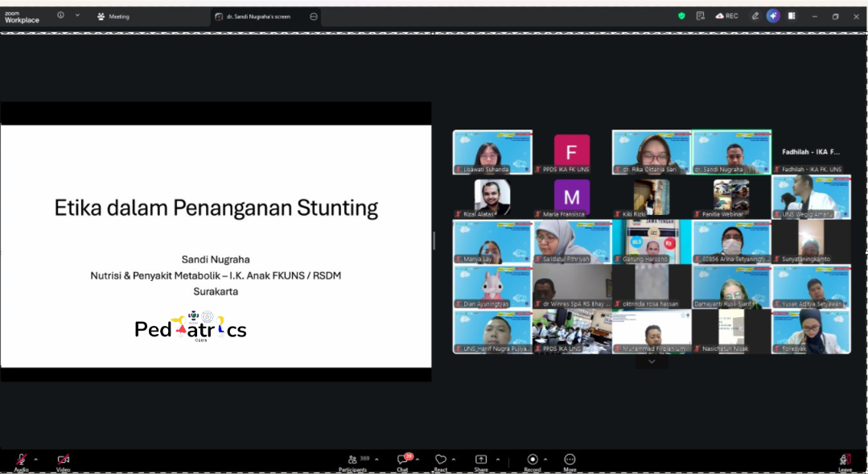Switch to the Meeting tab
This screenshot has height=474, width=868.
[x=113, y=16]
